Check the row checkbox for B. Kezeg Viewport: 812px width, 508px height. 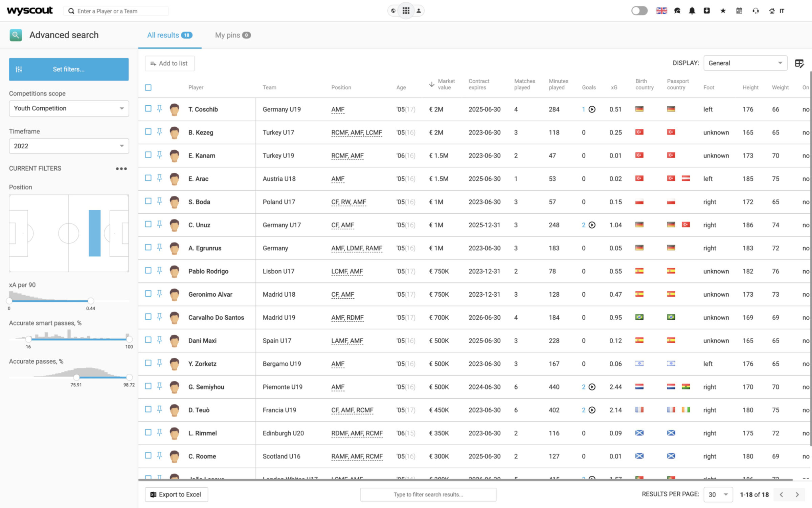pyautogui.click(x=148, y=132)
